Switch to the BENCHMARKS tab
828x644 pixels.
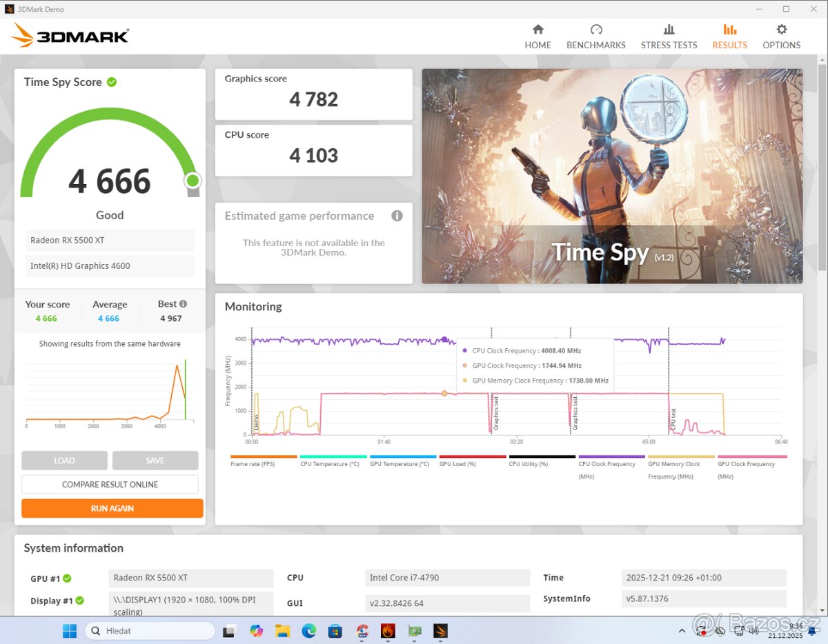point(595,34)
